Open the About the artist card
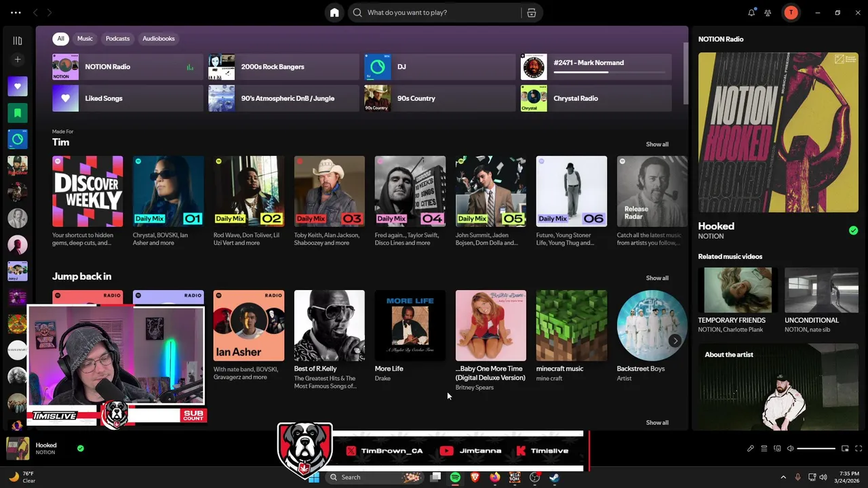Viewport: 868px width, 488px height. pos(778,387)
